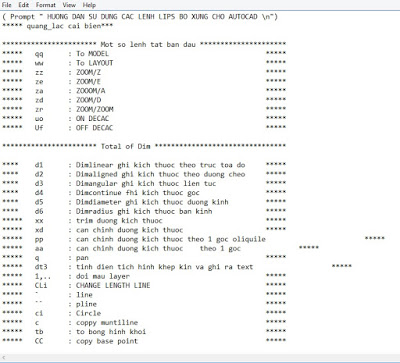
Task: Click the command 'qq' in the list
Action: pos(39,54)
